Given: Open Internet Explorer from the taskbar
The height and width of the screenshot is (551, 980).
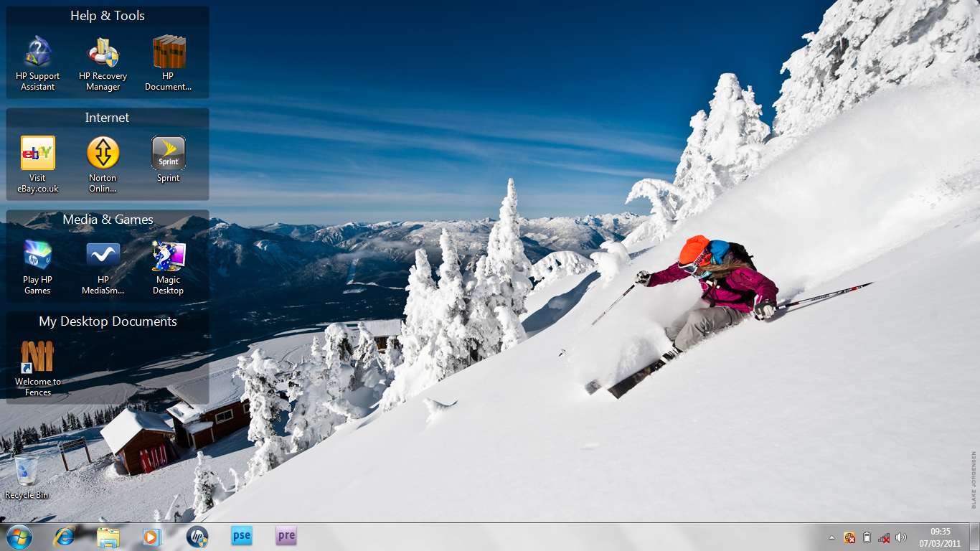Looking at the screenshot, I should 65,537.
